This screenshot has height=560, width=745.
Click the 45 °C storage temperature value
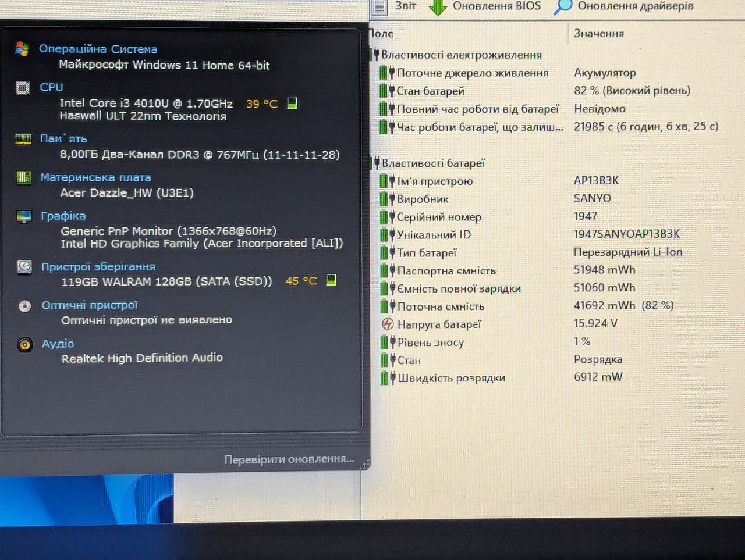[301, 281]
